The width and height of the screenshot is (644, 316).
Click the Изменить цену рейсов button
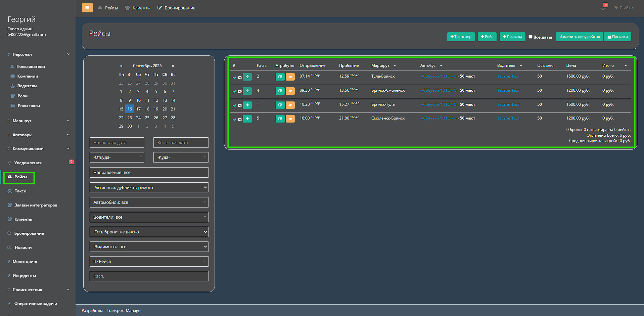[579, 37]
